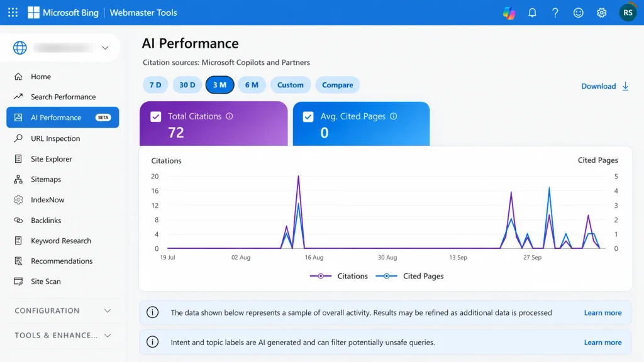Open the RS account avatar
Image resolution: width=644 pixels, height=362 pixels.
[x=628, y=13]
